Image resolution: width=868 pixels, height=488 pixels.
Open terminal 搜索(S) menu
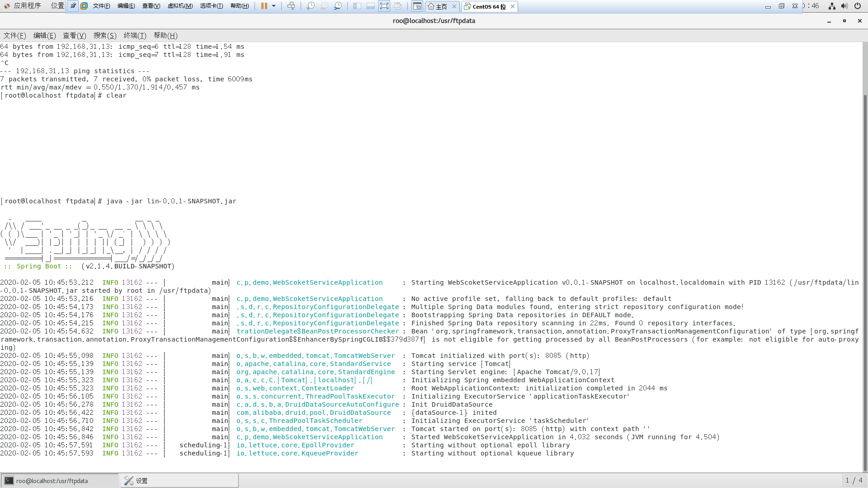tap(105, 35)
